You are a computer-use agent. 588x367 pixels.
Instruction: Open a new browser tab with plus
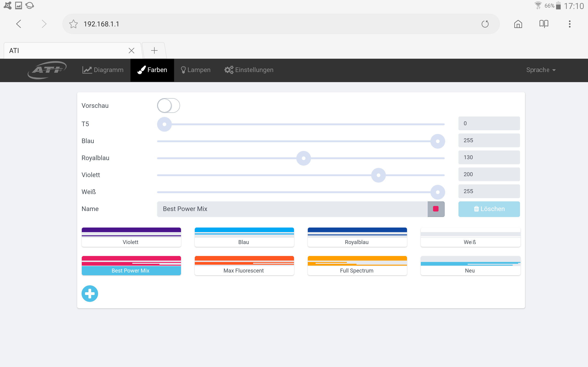pos(154,50)
